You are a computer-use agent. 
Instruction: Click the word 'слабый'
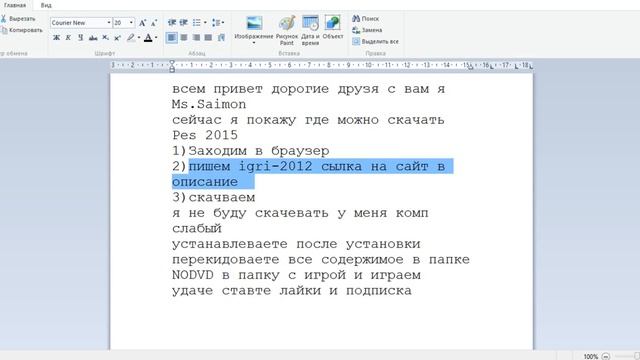click(x=197, y=228)
